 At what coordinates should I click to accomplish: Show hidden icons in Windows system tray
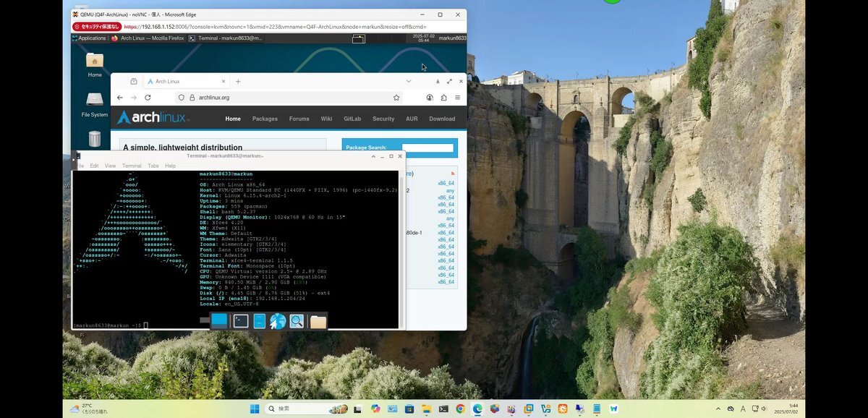tap(718, 409)
